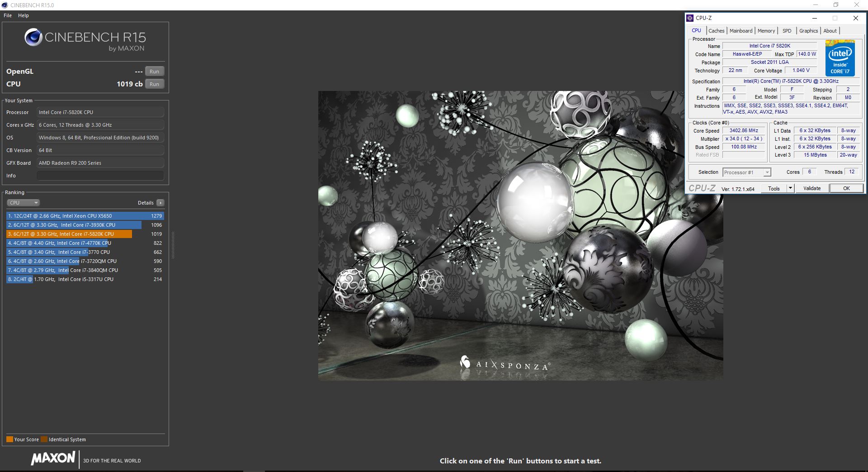
Task: Open the Help menu
Action: 24,15
